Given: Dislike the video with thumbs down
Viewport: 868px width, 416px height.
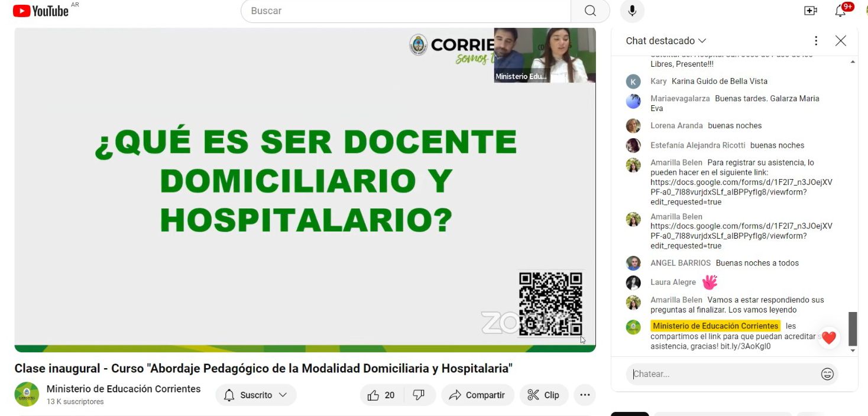Looking at the screenshot, I should 419,395.
